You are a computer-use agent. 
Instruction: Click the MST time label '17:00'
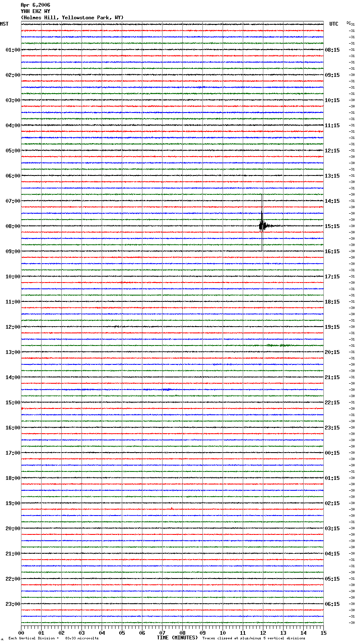(x=13, y=453)
